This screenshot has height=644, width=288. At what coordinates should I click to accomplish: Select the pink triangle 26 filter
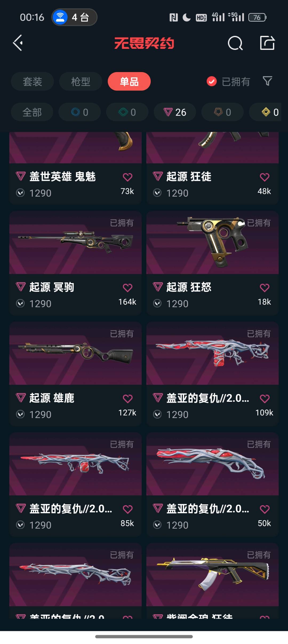click(175, 112)
